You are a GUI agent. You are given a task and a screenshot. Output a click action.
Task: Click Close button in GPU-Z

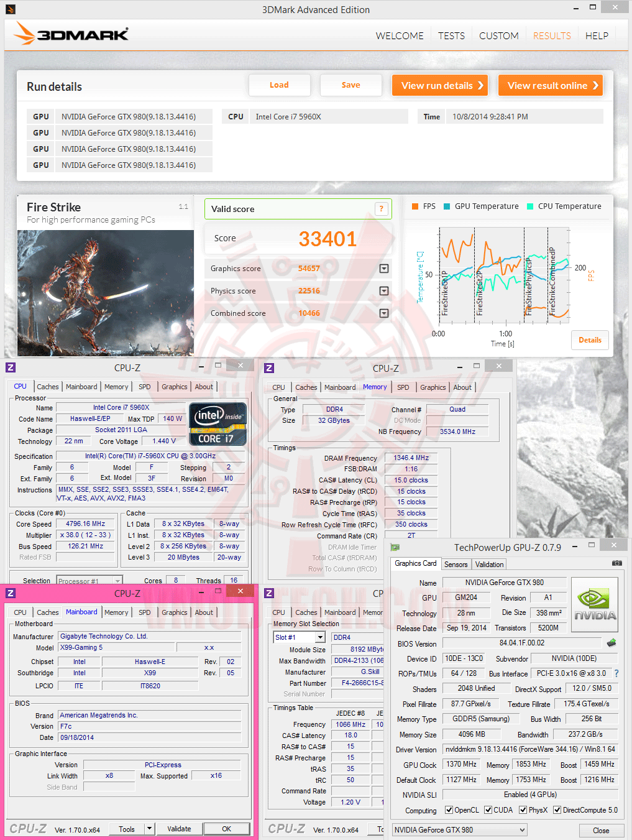pyautogui.click(x=601, y=831)
